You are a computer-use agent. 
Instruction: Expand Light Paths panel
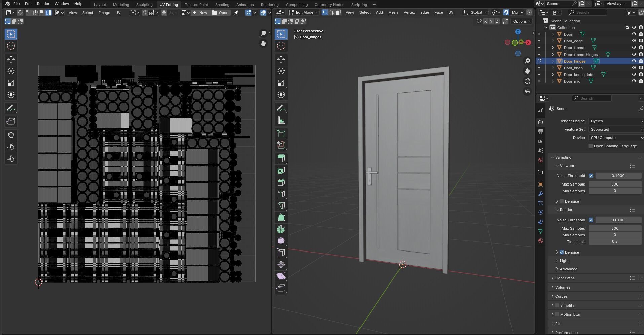(x=565, y=278)
